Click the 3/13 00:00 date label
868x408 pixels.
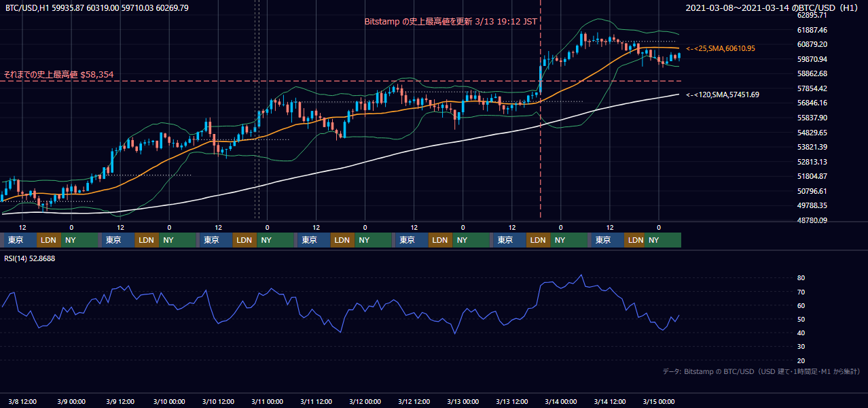pos(463,401)
